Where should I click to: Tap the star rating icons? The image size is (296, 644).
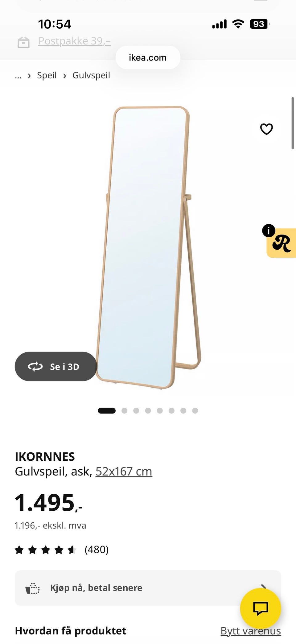click(x=46, y=550)
